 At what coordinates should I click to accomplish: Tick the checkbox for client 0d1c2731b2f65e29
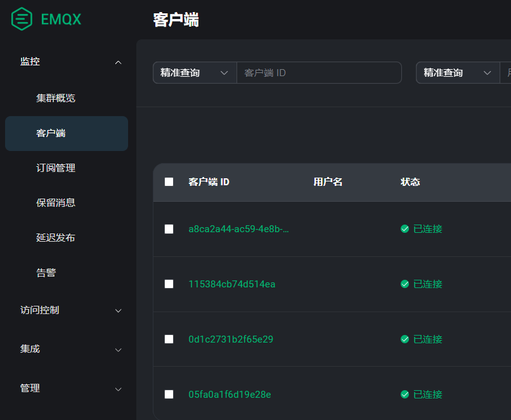click(x=169, y=339)
